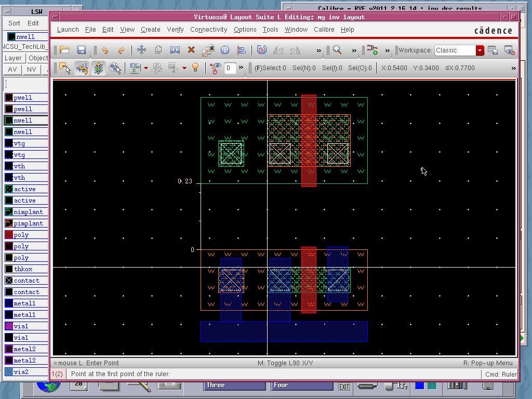Select the first poly layer swatch

(9, 235)
